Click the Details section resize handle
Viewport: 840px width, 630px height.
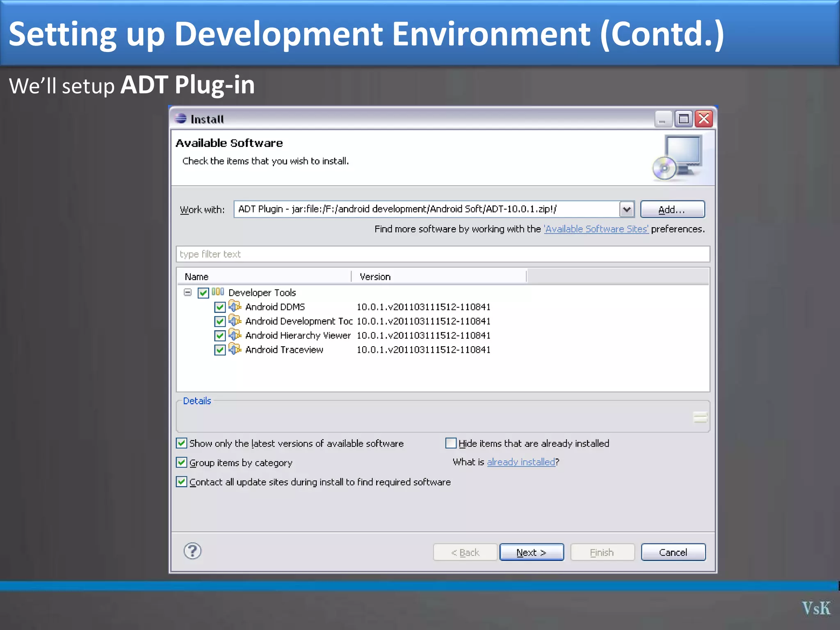(700, 417)
